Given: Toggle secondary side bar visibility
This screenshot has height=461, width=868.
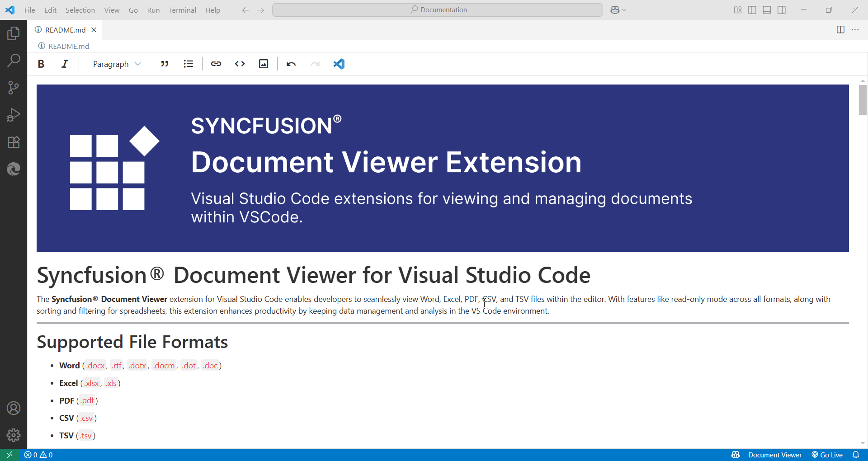Looking at the screenshot, I should point(782,10).
